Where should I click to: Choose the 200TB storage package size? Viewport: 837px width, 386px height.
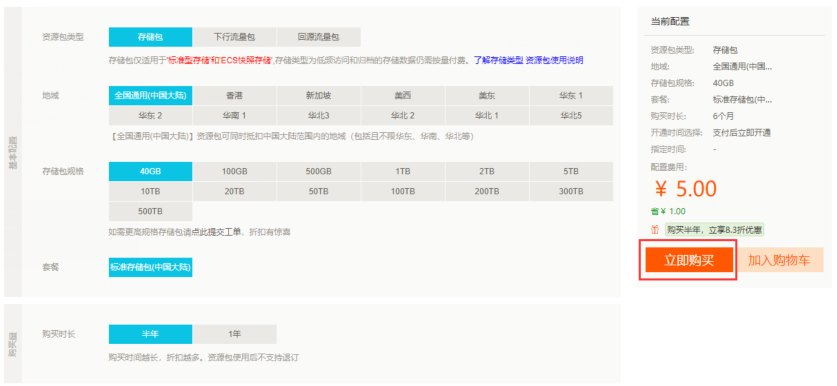pos(487,191)
